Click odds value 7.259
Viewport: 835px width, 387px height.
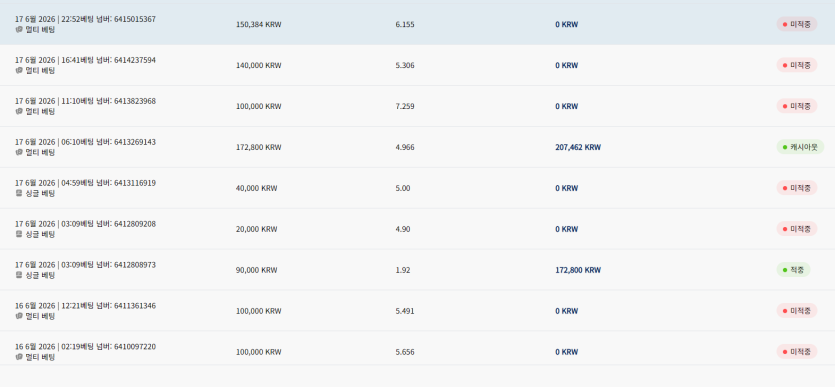point(405,106)
